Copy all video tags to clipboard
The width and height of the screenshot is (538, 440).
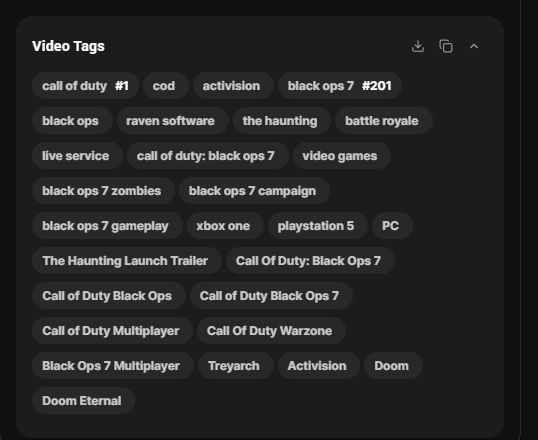coord(446,46)
